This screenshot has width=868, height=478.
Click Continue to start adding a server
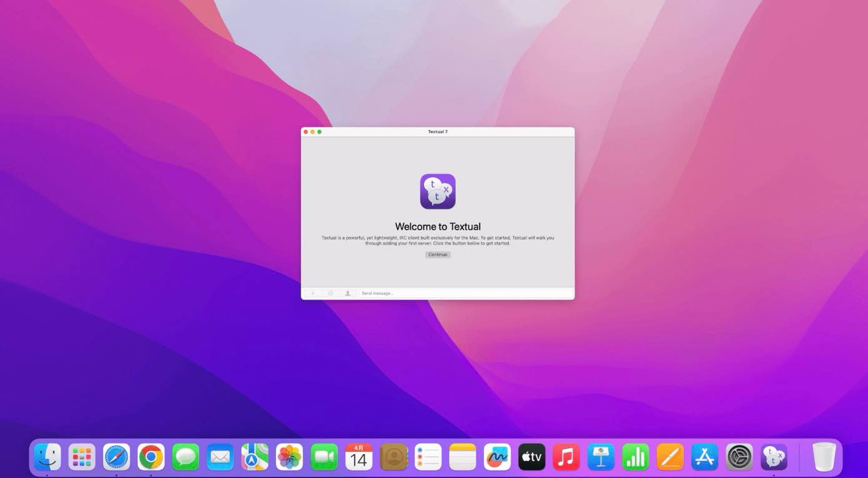pos(437,254)
